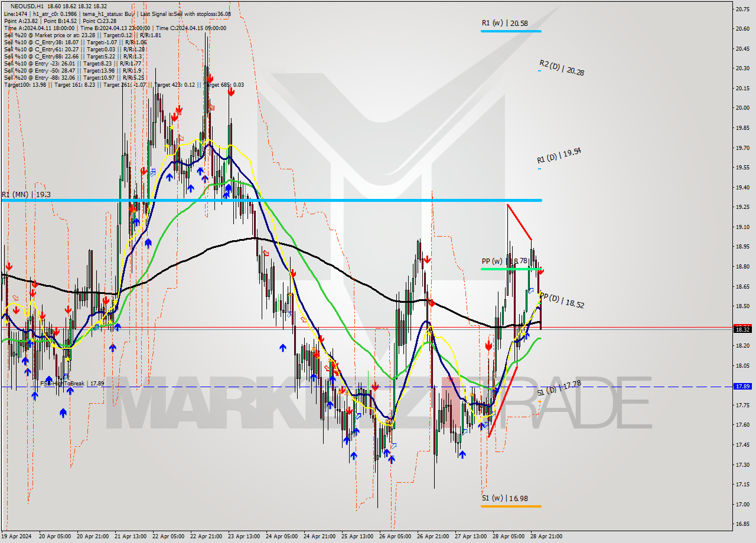Viewport: 756px width, 543px height.
Task: Click the 21 Apr 13:00 time axis label
Action: [130, 537]
